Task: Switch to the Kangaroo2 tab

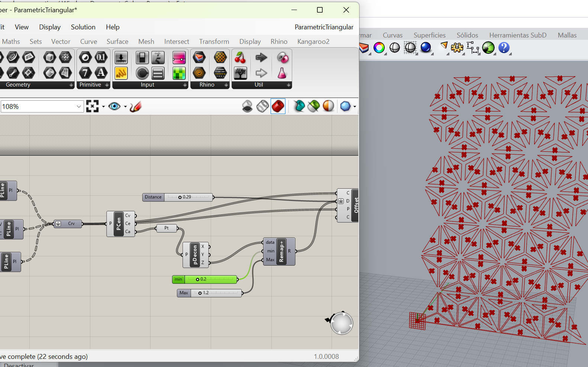Action: (x=313, y=42)
